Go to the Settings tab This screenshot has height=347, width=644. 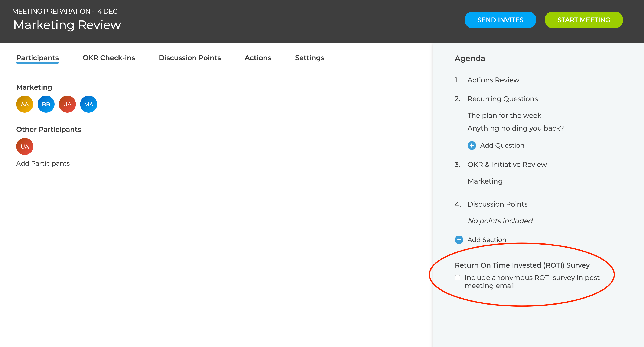pos(309,58)
